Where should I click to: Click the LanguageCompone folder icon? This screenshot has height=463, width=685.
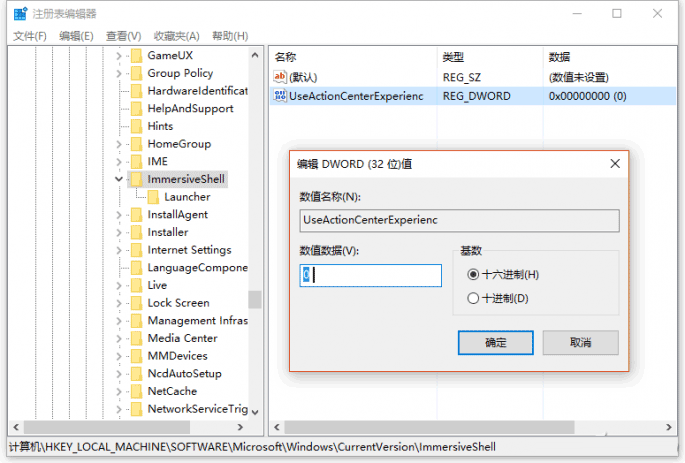pyautogui.click(x=137, y=268)
